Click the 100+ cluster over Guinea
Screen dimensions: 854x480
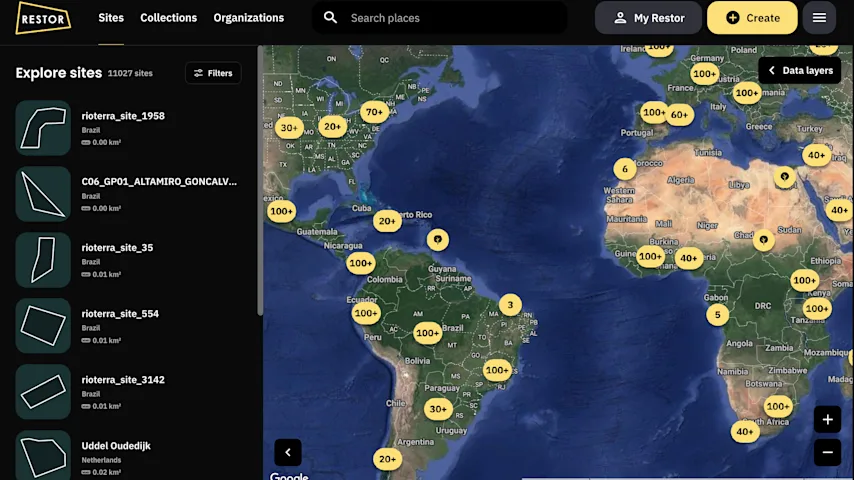point(650,257)
